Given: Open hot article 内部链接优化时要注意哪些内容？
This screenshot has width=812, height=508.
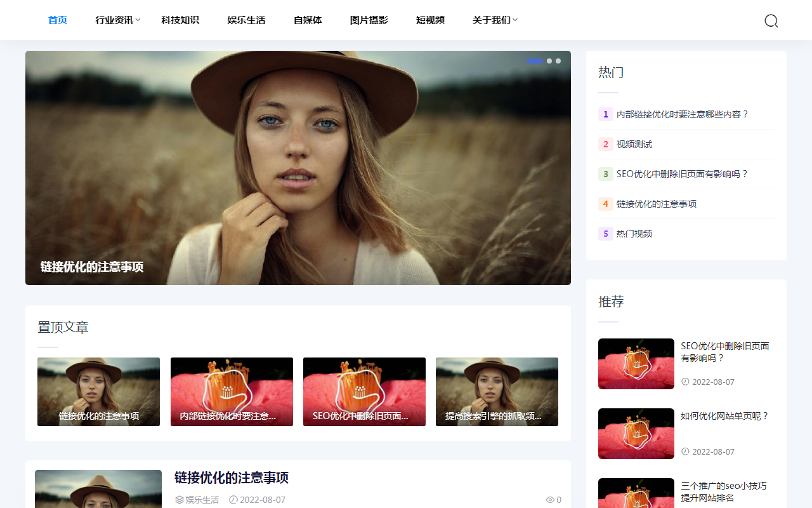Looking at the screenshot, I should [x=683, y=114].
